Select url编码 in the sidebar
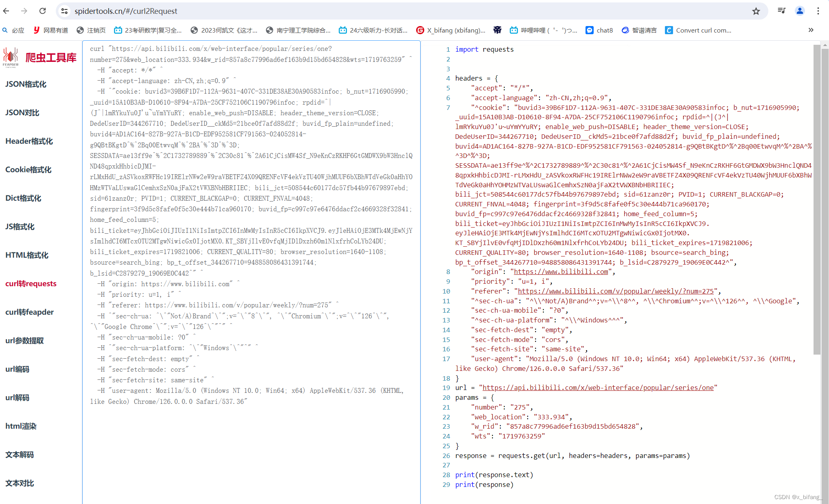The width and height of the screenshot is (829, 504). pos(17,369)
